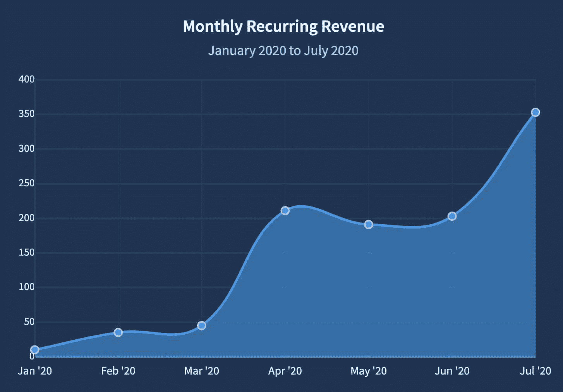Click the 400 y-axis tick label
The image size is (563, 392).
[x=26, y=79]
